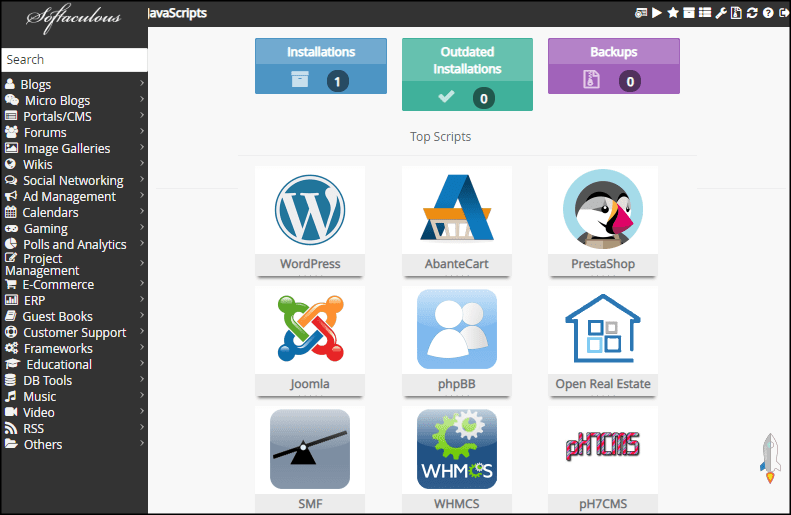
Task: Click the archive box icon in Installations tile
Action: [x=300, y=79]
